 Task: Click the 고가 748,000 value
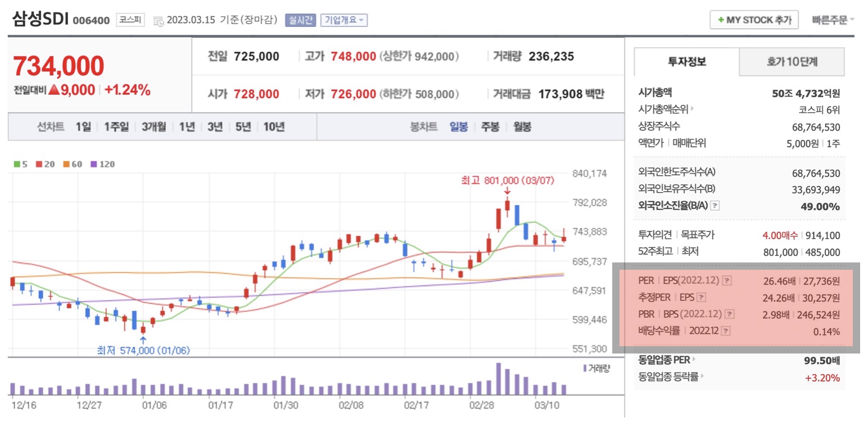(x=353, y=57)
